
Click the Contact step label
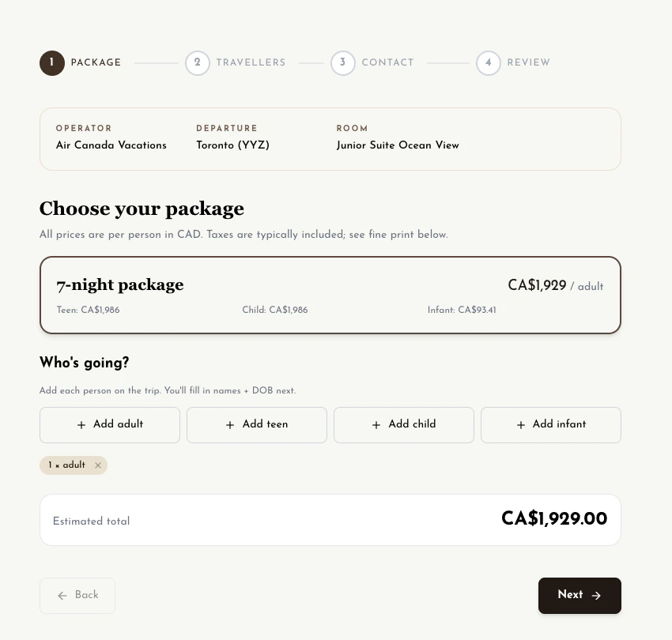point(387,62)
